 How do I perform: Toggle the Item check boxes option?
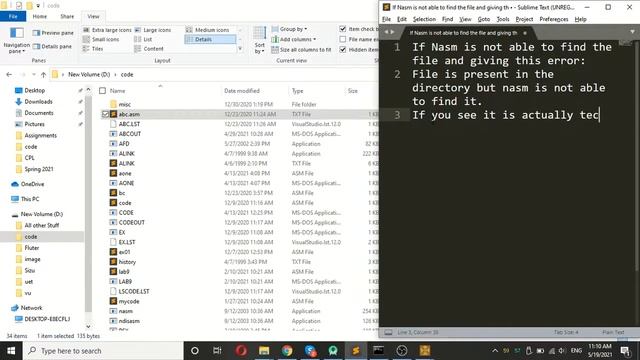343,29
